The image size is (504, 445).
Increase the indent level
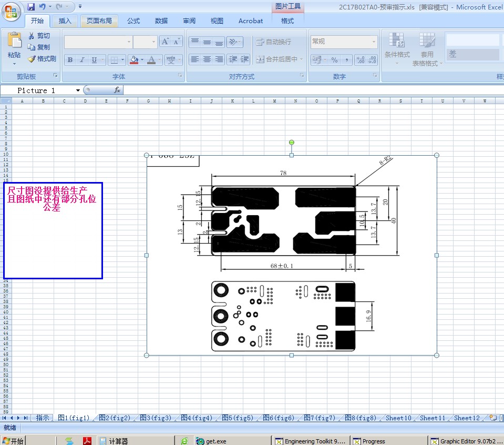click(244, 59)
